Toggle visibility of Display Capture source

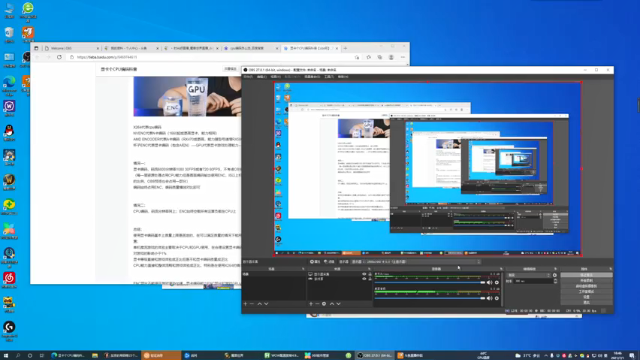tap(364, 274)
